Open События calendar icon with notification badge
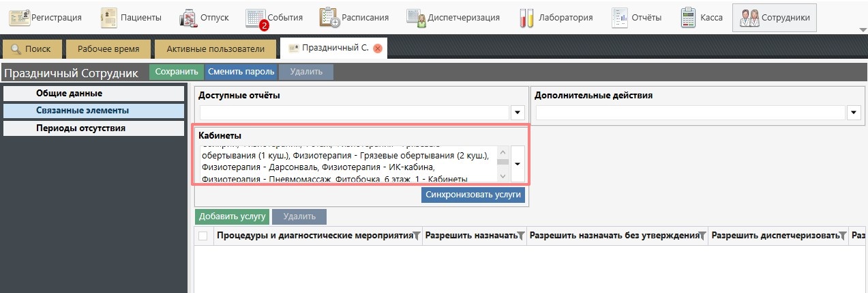The height and width of the screenshot is (293, 868). [256, 17]
